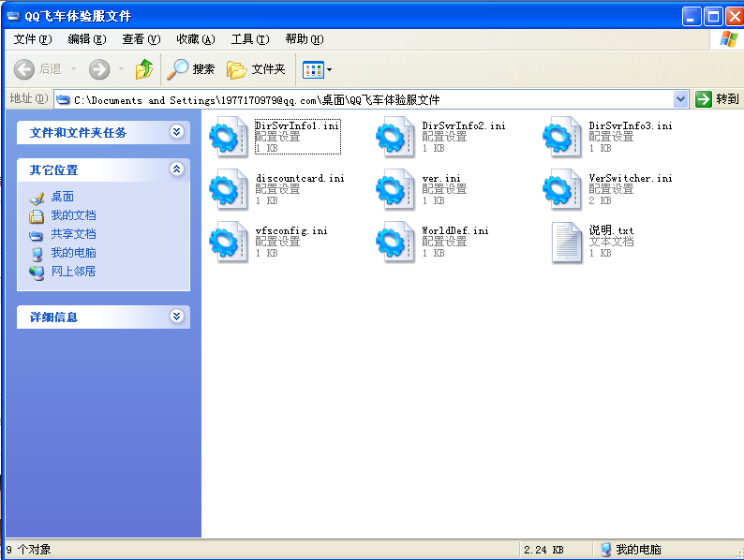Click the Windows flag logo
Screen dimensions: 744x560
coord(728,39)
